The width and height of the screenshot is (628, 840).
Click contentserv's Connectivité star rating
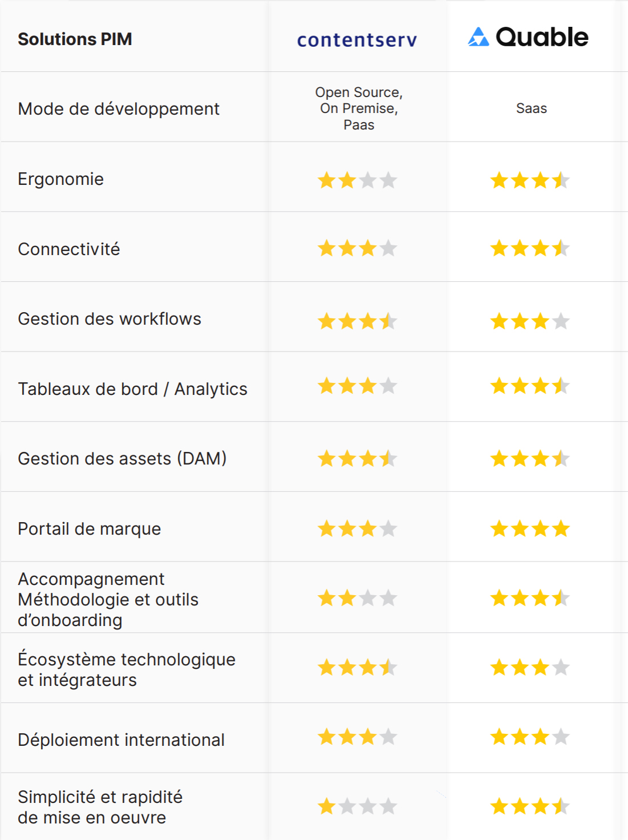(357, 248)
